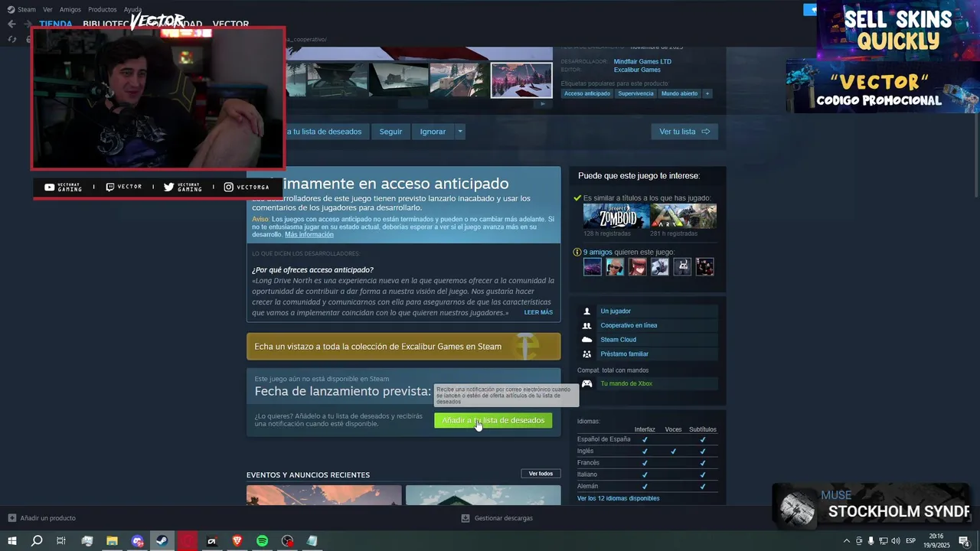Viewport: 980px width, 551px height.
Task: Switch to the VECTOR profile tab
Action: point(230,24)
